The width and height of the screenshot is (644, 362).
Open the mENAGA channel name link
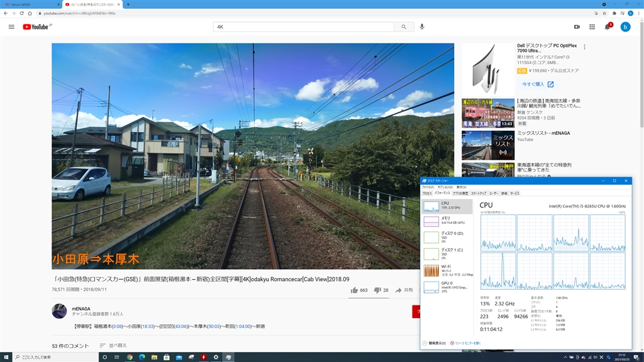tap(81, 309)
